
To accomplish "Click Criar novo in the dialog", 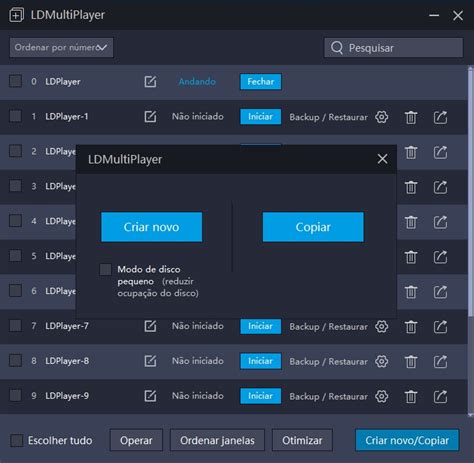I will (152, 227).
